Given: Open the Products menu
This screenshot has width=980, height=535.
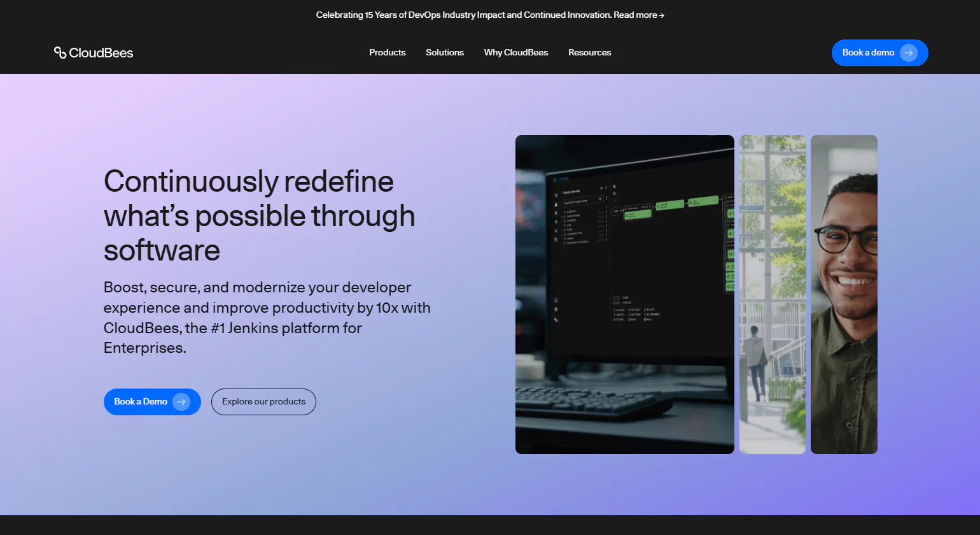Looking at the screenshot, I should pos(387,53).
